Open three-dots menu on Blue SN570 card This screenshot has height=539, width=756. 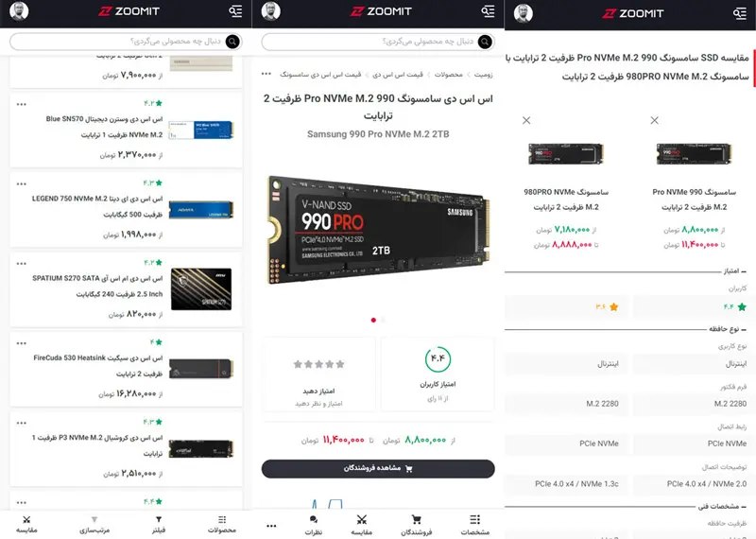tap(21, 104)
